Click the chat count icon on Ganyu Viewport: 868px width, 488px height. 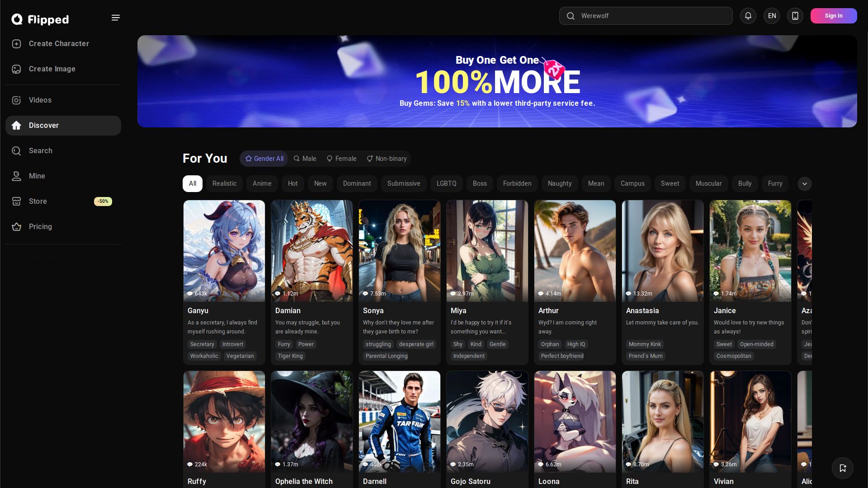[x=190, y=294]
